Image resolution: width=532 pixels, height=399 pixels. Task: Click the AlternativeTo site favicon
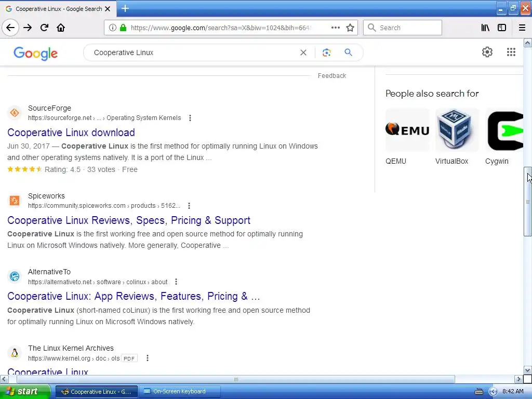[x=14, y=276]
